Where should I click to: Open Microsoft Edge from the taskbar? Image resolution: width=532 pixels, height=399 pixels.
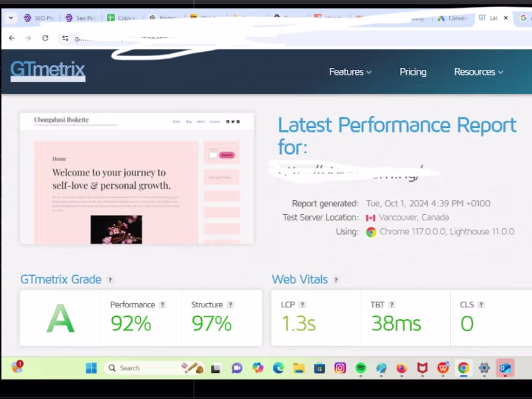[x=278, y=368]
